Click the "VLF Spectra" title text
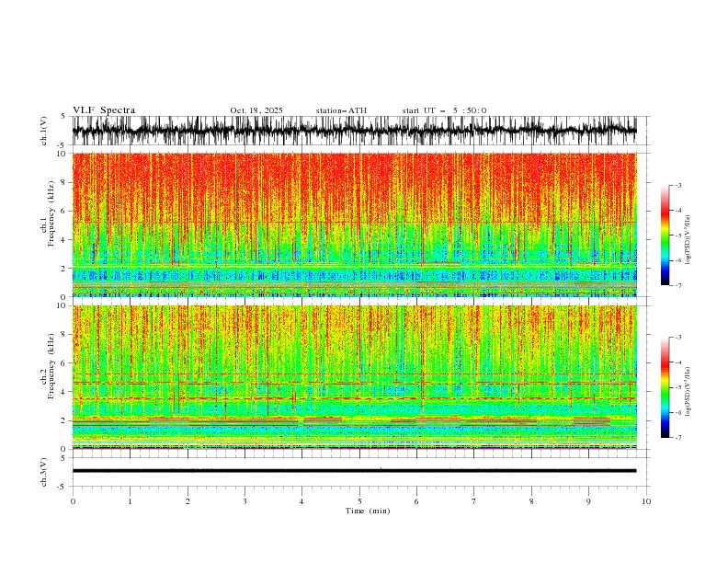This screenshot has width=728, height=563. [x=104, y=110]
